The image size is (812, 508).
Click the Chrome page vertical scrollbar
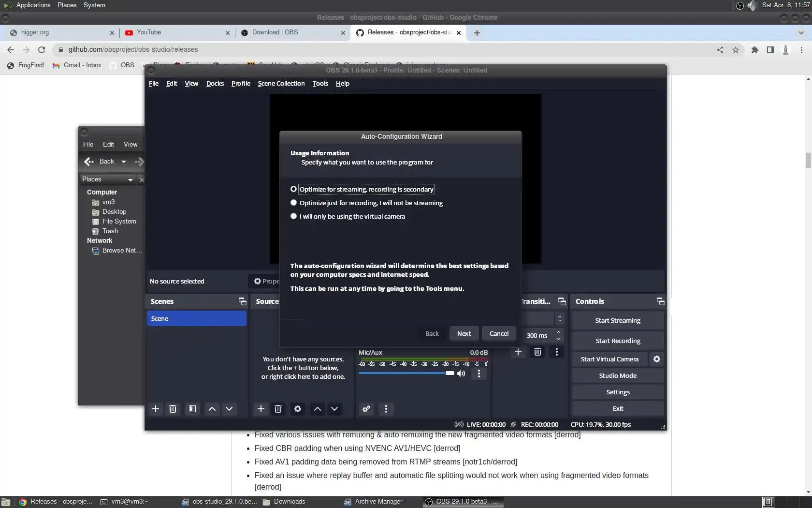(808, 160)
